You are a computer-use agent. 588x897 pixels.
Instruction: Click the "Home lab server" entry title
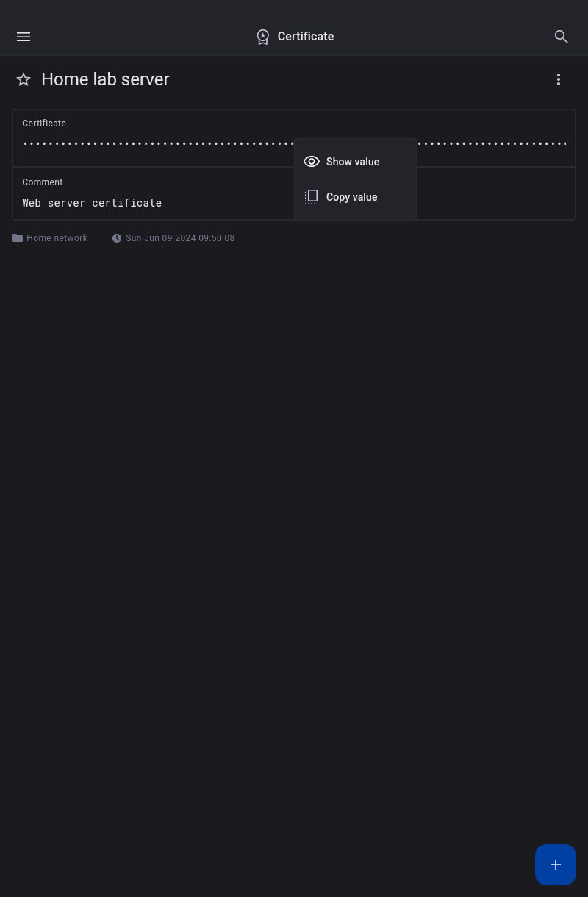tap(105, 79)
